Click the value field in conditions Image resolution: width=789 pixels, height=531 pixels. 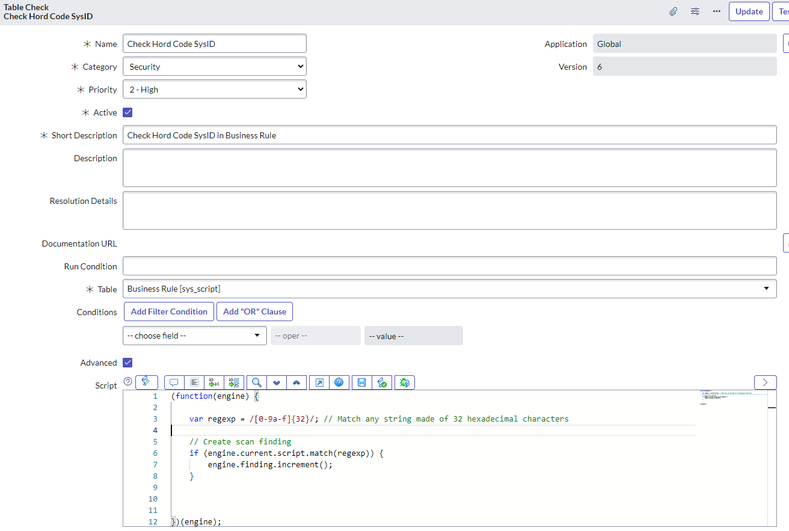[x=414, y=336]
